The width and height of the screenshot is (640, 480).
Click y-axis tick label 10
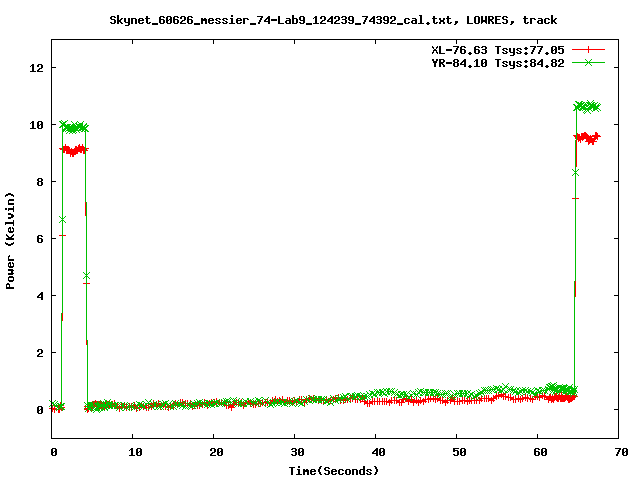click(36, 125)
